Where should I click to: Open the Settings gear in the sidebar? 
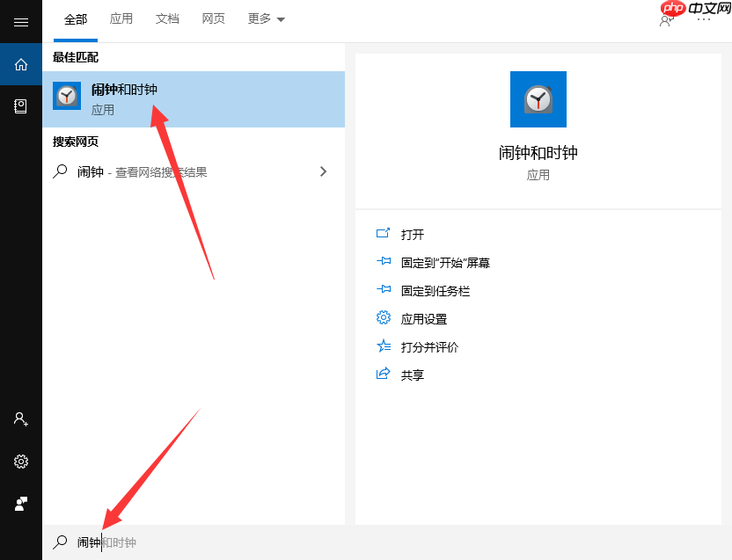[x=21, y=462]
